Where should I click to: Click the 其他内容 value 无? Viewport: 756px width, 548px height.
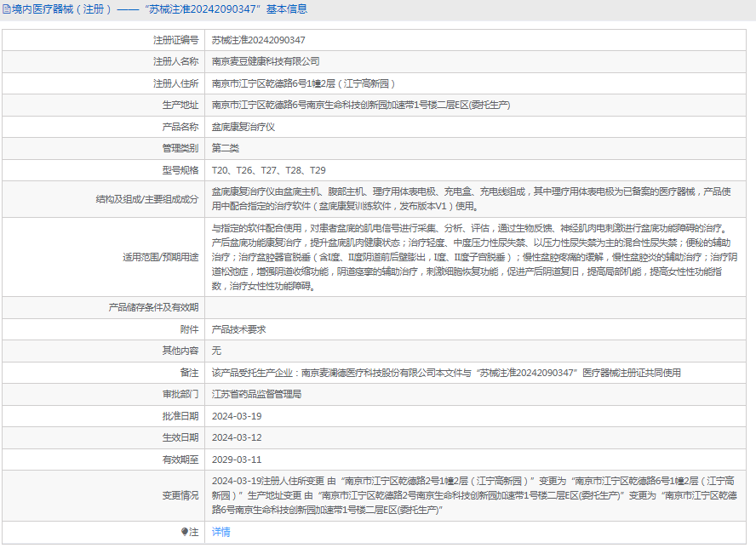(x=216, y=351)
